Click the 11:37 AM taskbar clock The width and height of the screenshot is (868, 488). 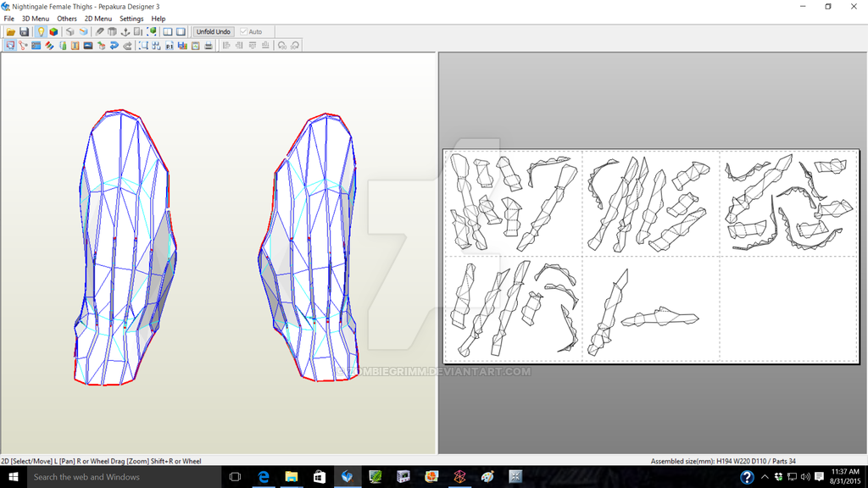[845, 477]
